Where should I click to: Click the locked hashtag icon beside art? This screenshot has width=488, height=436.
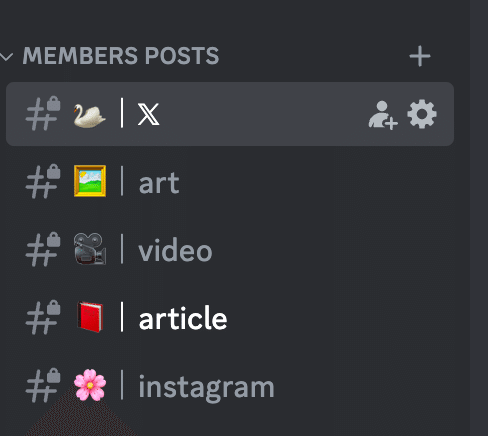point(43,181)
